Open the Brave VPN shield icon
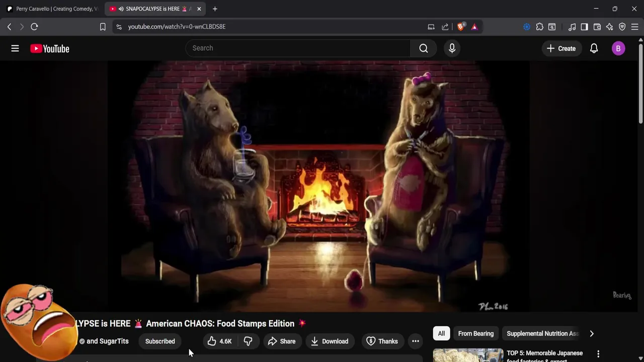644x362 pixels. point(622,27)
